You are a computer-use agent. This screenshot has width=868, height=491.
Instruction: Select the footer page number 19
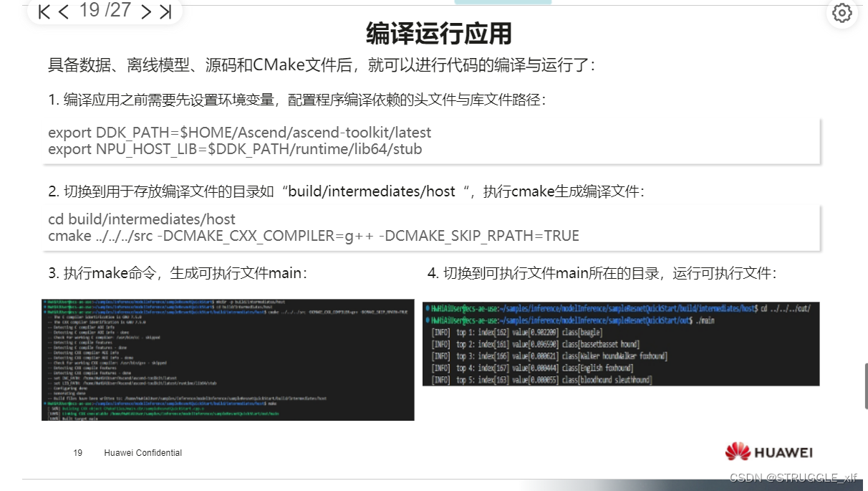point(77,452)
